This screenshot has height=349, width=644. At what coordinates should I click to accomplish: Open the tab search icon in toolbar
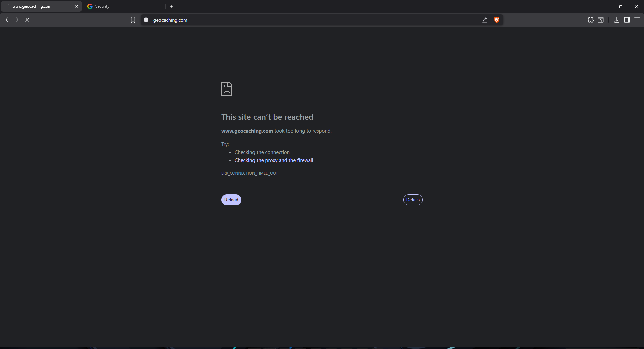click(601, 20)
